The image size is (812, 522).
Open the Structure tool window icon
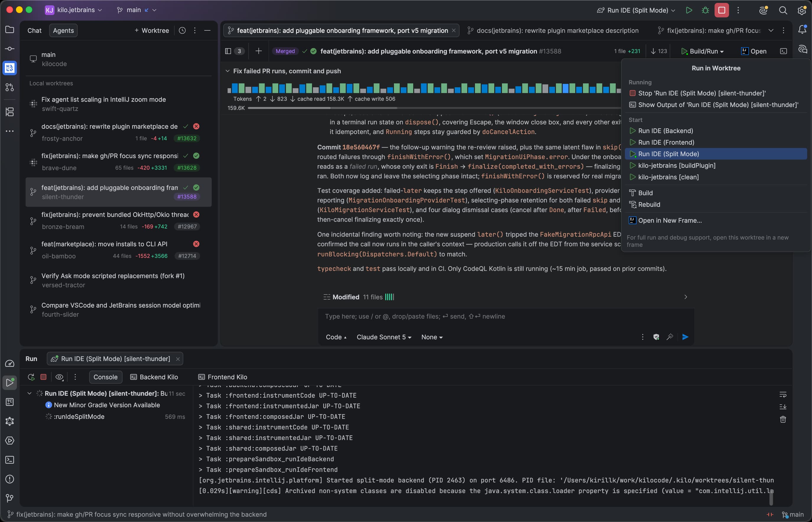(9, 112)
